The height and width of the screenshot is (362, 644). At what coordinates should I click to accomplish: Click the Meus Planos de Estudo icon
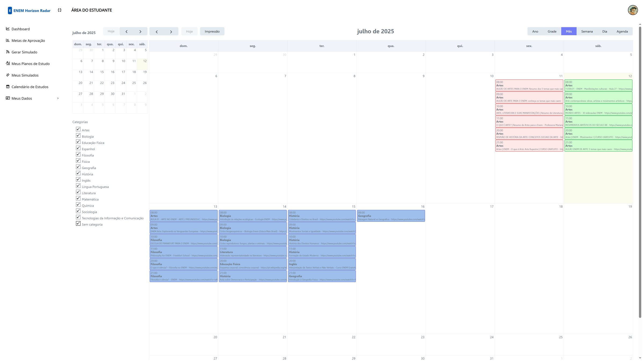8,63
